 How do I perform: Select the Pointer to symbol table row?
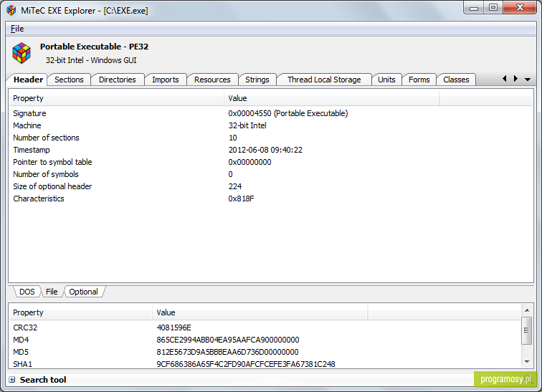(271, 162)
